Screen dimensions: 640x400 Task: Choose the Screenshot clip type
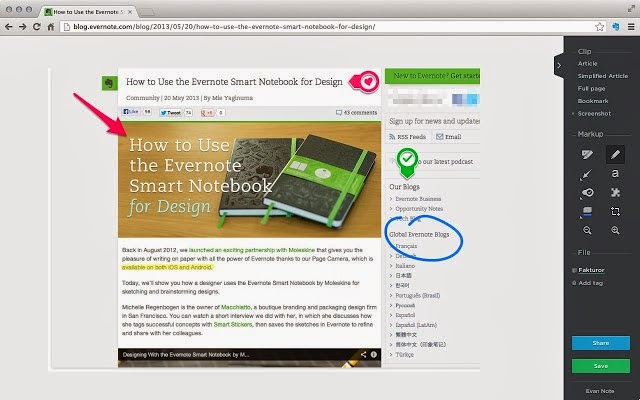pyautogui.click(x=594, y=113)
